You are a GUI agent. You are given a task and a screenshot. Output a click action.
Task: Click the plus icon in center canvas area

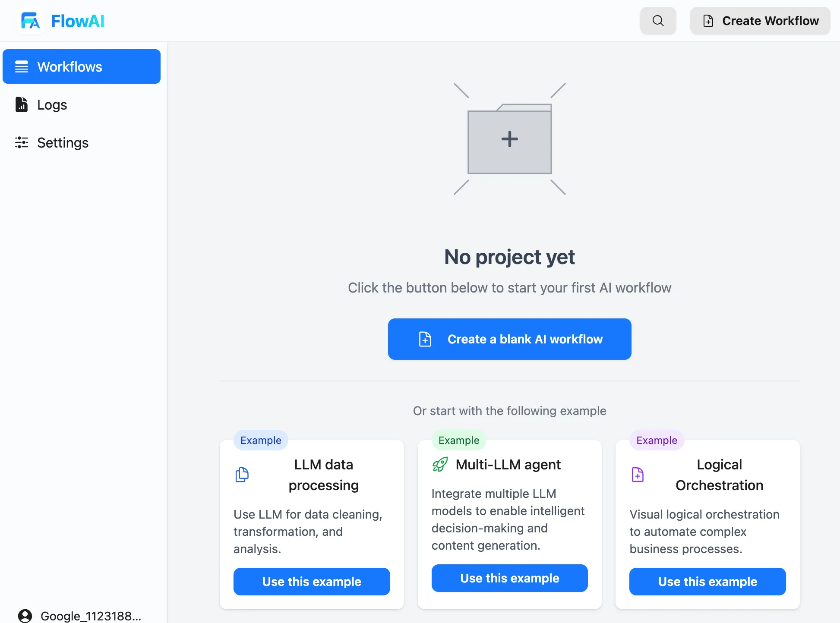coord(509,139)
